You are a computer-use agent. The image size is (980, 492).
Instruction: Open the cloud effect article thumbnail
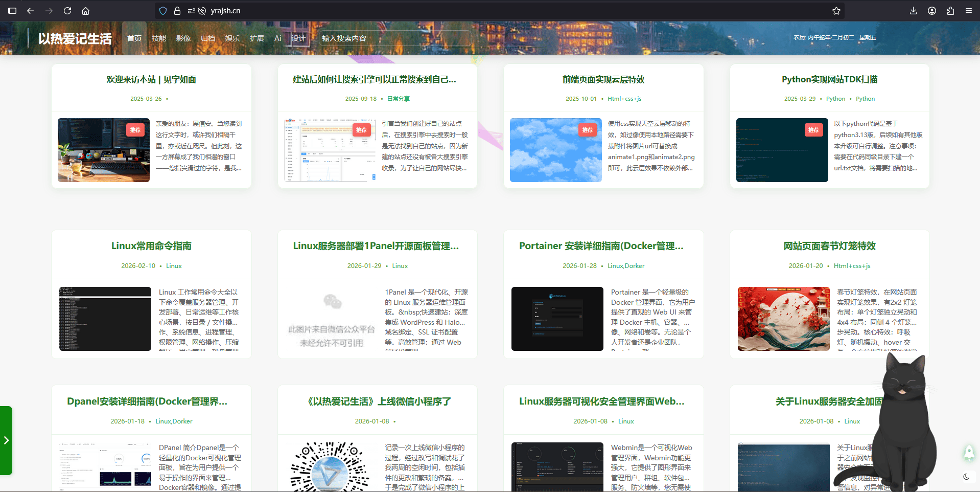tap(555, 150)
